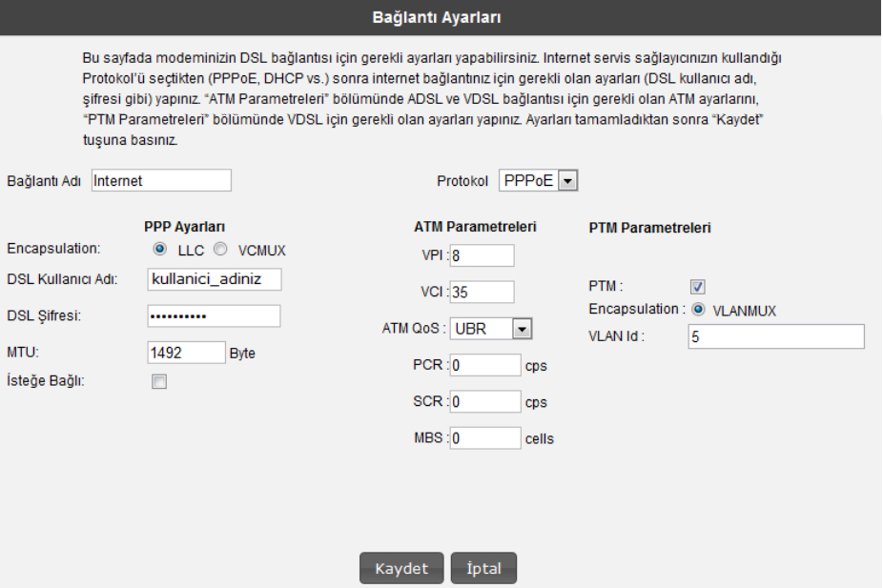The image size is (883, 588).
Task: Click the Kaydet button
Action: 400,566
